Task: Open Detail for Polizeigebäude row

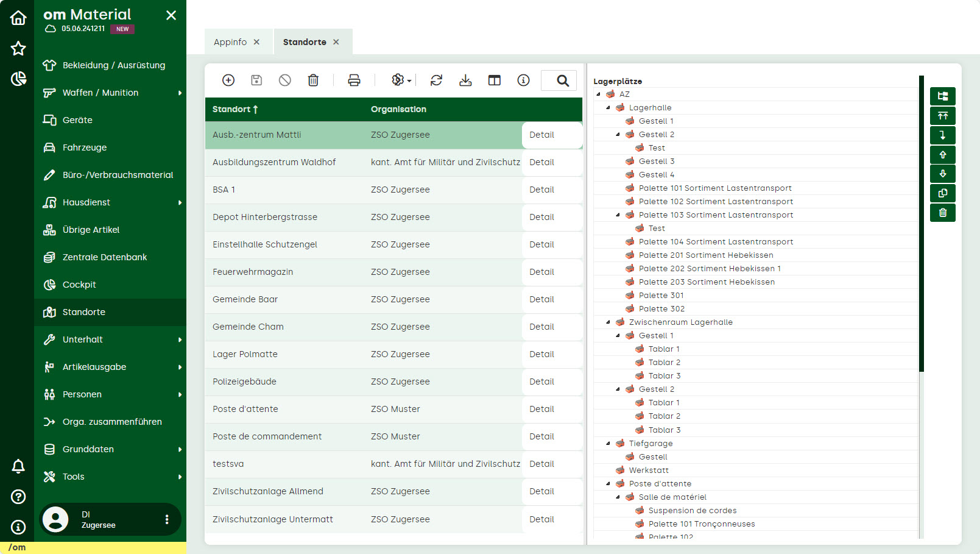Action: point(541,382)
